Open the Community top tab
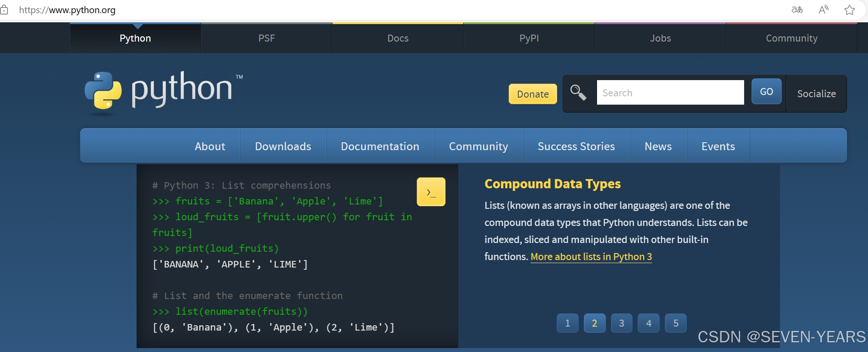Screen dimensions: 868x352 (x=792, y=38)
